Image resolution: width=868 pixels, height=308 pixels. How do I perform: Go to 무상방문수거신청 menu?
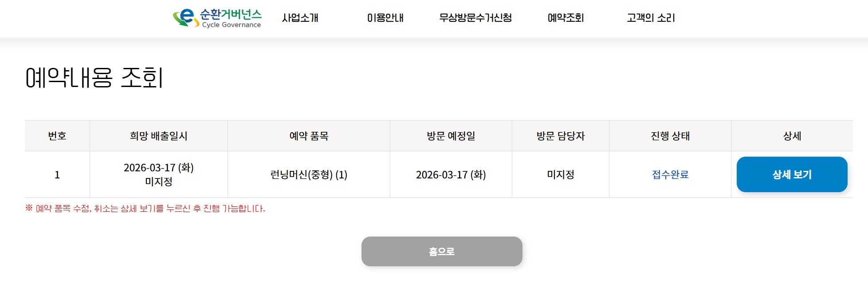coord(475,18)
